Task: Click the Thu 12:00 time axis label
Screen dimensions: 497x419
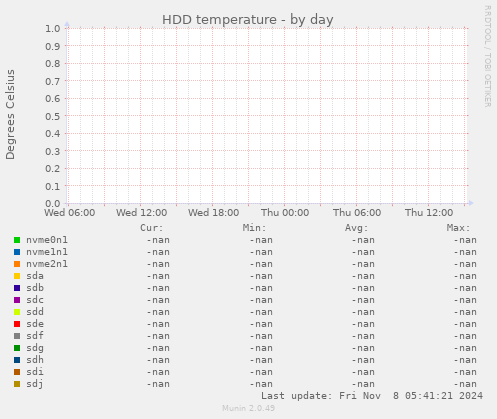Action: (429, 213)
